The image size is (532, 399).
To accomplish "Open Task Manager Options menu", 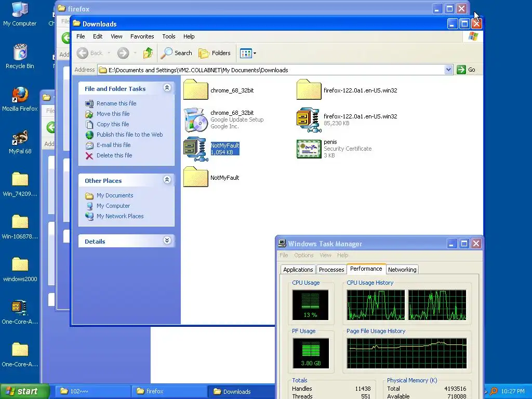I will coord(303,255).
